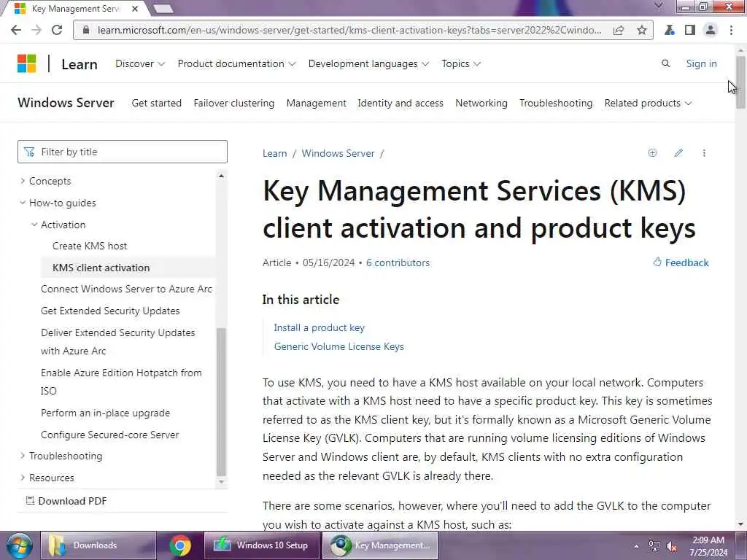Click Windows Server breadcrumb link
This screenshot has width=747, height=560.
tap(338, 153)
